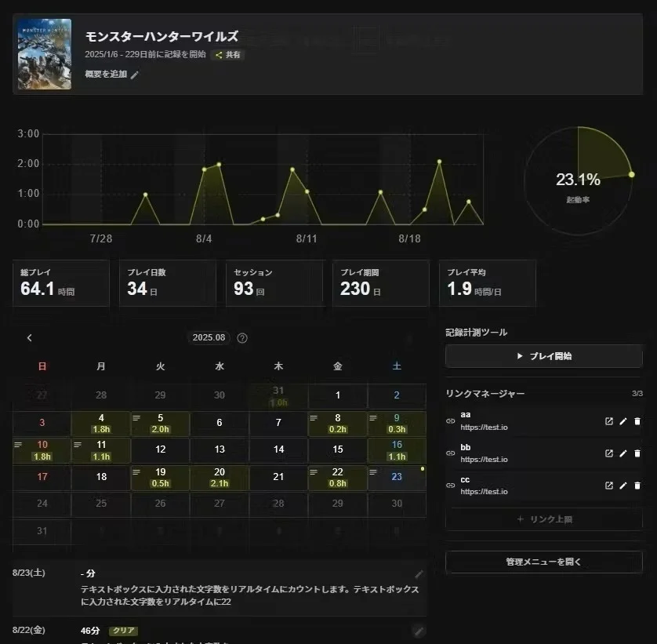The height and width of the screenshot is (644, 657).
Task: Click the trash icon for link "aa"
Action: pyautogui.click(x=637, y=421)
